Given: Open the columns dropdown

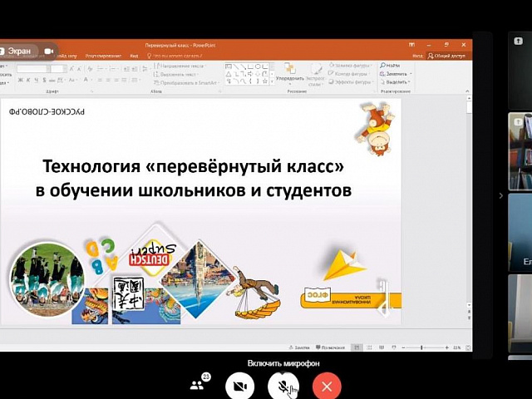Looking at the screenshot, I should 135,80.
